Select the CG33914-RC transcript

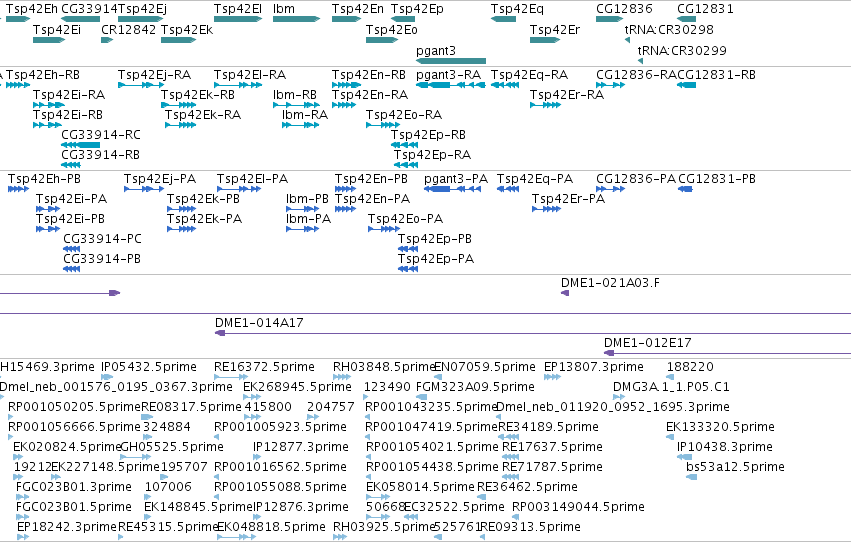click(80, 145)
